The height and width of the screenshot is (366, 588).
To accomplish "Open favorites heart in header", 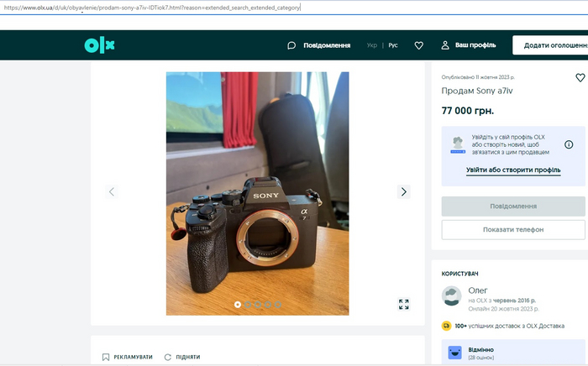I will pyautogui.click(x=419, y=45).
